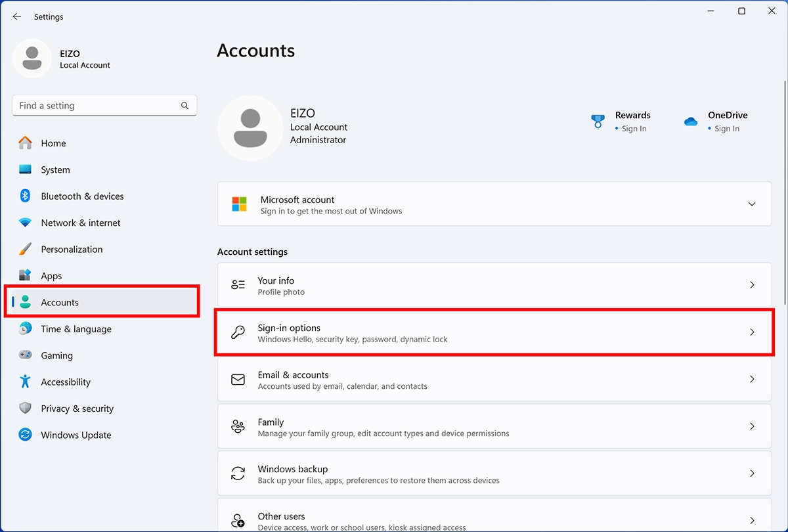The width and height of the screenshot is (788, 532).
Task: Select Accessibility in the sidebar
Action: 104,382
